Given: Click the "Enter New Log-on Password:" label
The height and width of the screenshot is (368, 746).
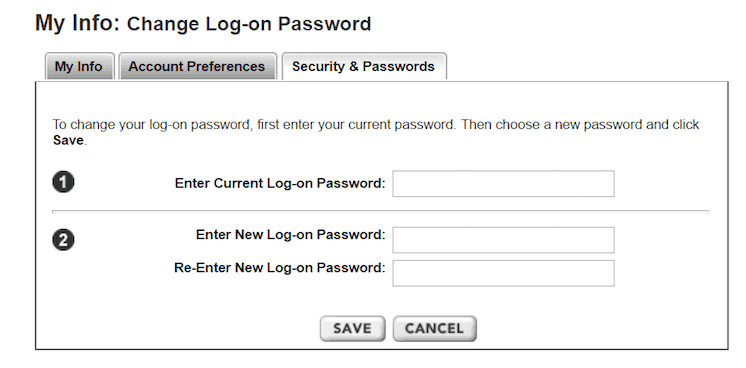Looking at the screenshot, I should [x=290, y=235].
